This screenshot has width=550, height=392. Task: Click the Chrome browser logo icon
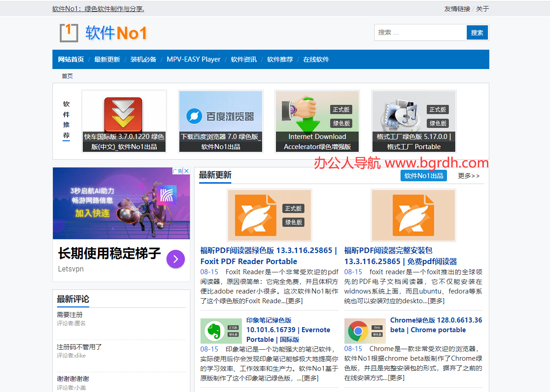(x=365, y=331)
